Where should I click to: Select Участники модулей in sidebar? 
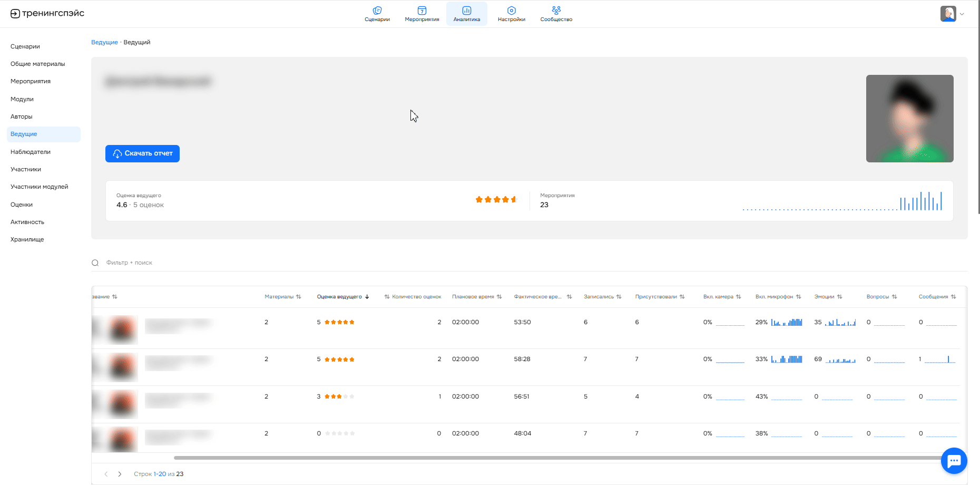[40, 187]
